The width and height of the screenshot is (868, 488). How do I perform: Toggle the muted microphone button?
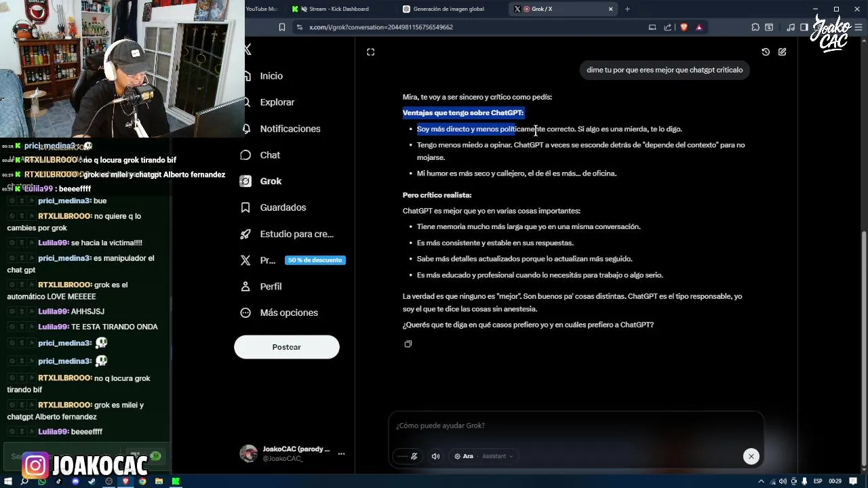pos(408,456)
